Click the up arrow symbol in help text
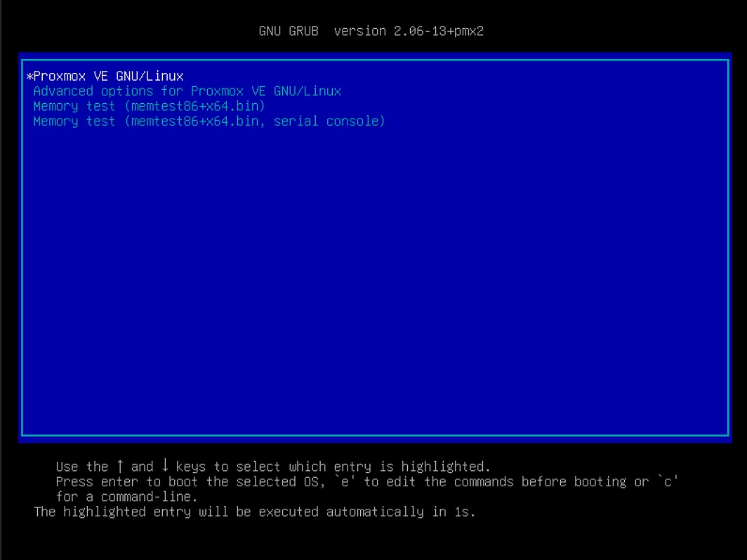747x560 pixels. coord(120,466)
